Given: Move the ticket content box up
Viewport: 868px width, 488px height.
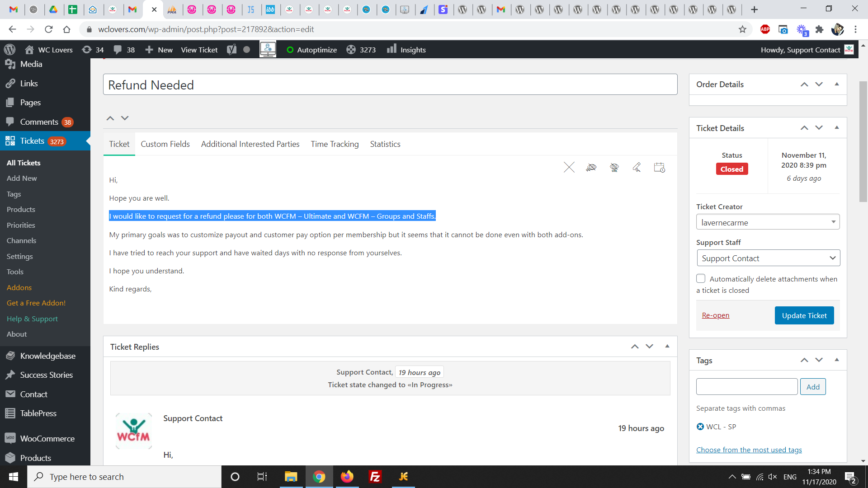Looking at the screenshot, I should (x=110, y=118).
